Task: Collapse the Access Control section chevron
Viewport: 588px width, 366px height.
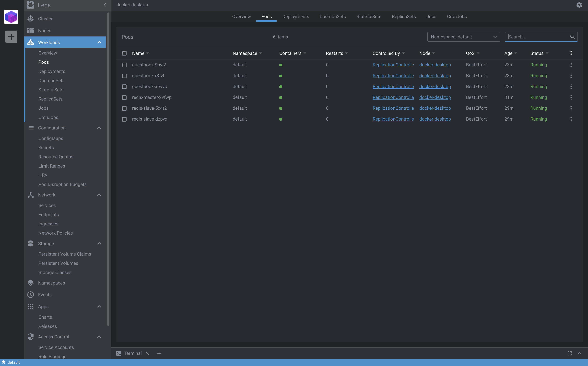Action: tap(99, 337)
